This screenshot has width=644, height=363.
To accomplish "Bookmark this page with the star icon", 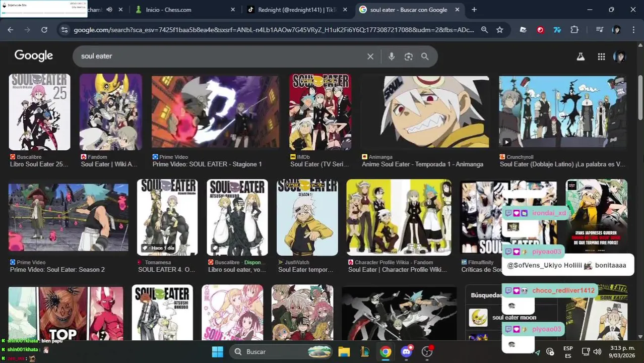I will tap(499, 30).
